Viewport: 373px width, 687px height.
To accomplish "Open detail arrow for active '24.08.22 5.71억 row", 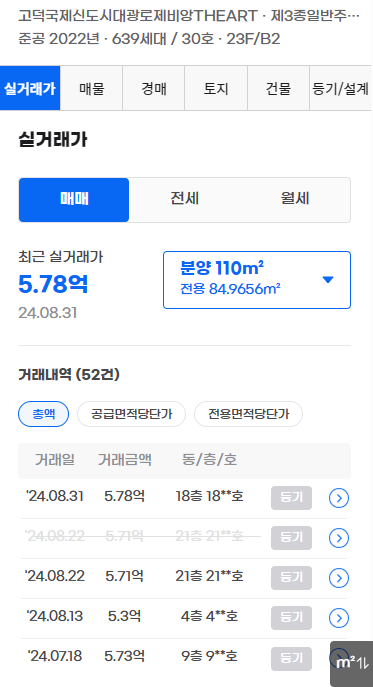I will tap(339, 578).
